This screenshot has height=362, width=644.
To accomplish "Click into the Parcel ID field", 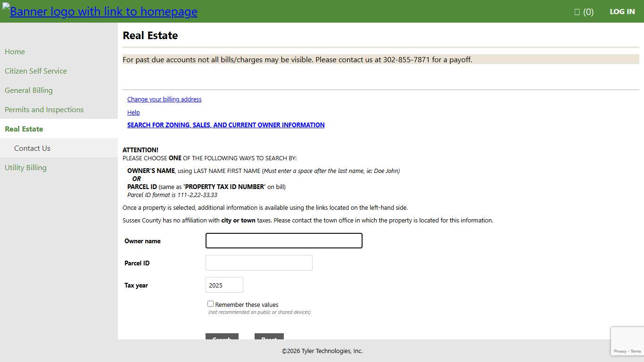I will coord(259,263).
